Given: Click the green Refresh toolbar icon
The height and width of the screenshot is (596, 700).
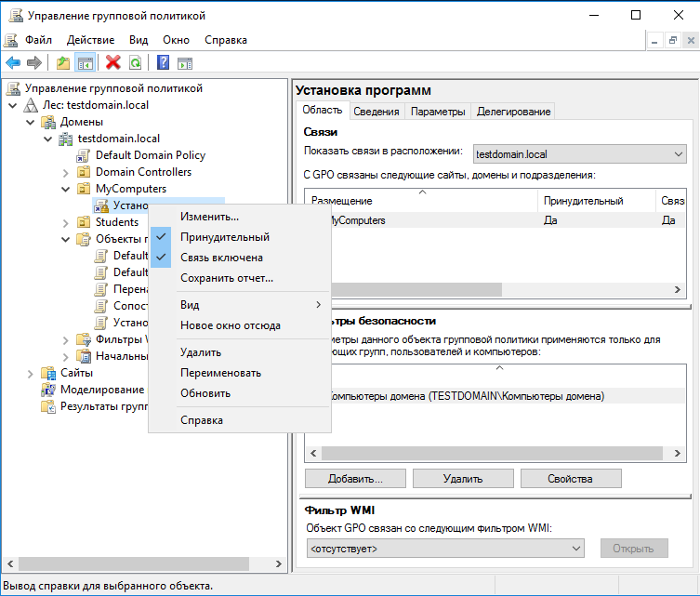Looking at the screenshot, I should point(136,62).
